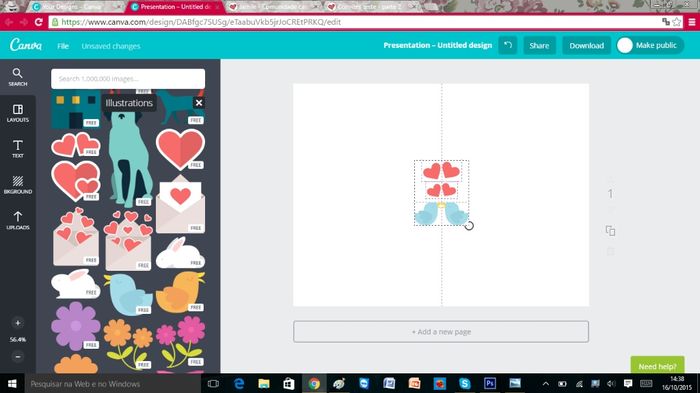Click the rotate handle of selection
This screenshot has height=393, width=700.
point(469,226)
